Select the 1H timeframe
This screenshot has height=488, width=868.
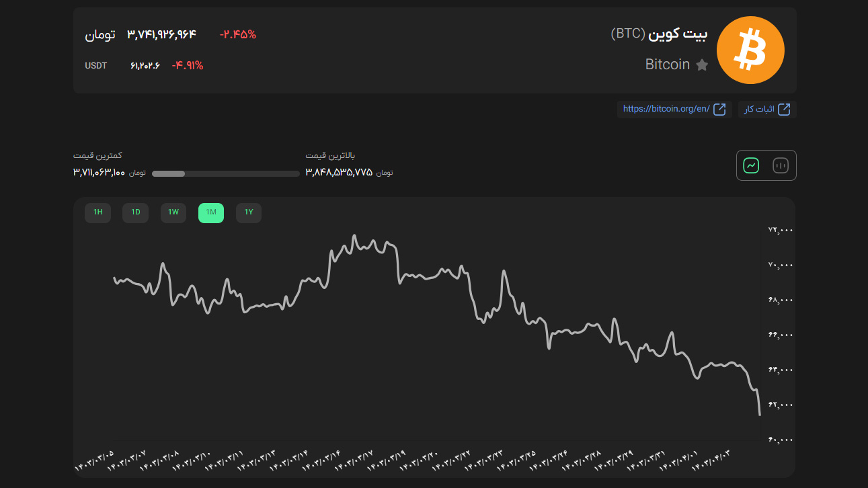click(x=97, y=212)
